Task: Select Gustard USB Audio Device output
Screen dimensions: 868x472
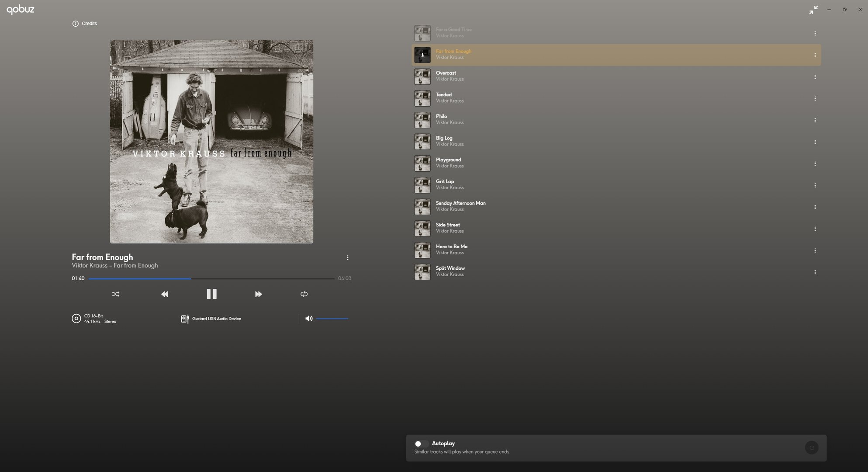Action: point(211,319)
